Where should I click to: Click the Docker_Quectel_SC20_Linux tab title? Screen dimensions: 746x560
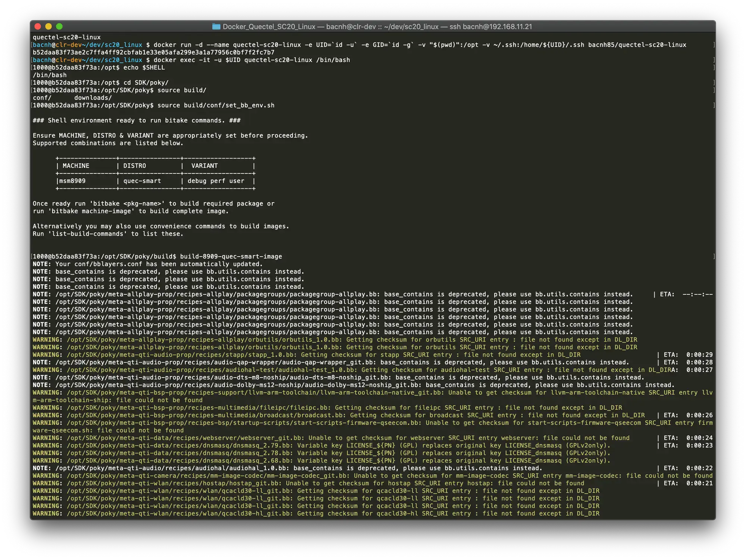[270, 26]
